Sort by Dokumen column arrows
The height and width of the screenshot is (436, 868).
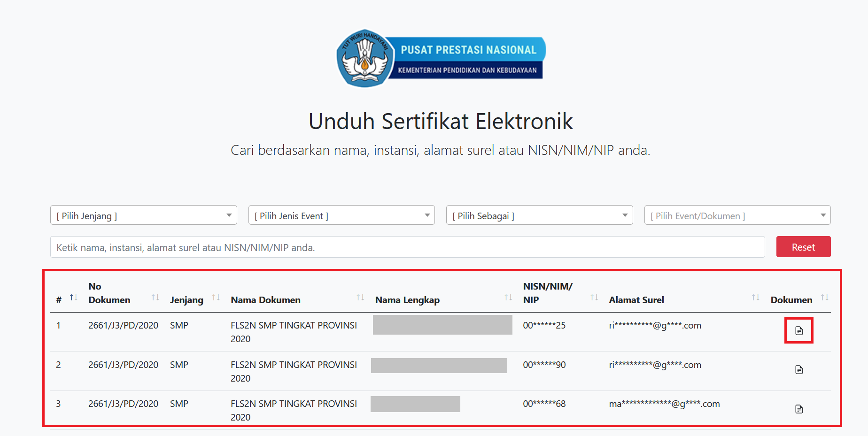click(824, 298)
